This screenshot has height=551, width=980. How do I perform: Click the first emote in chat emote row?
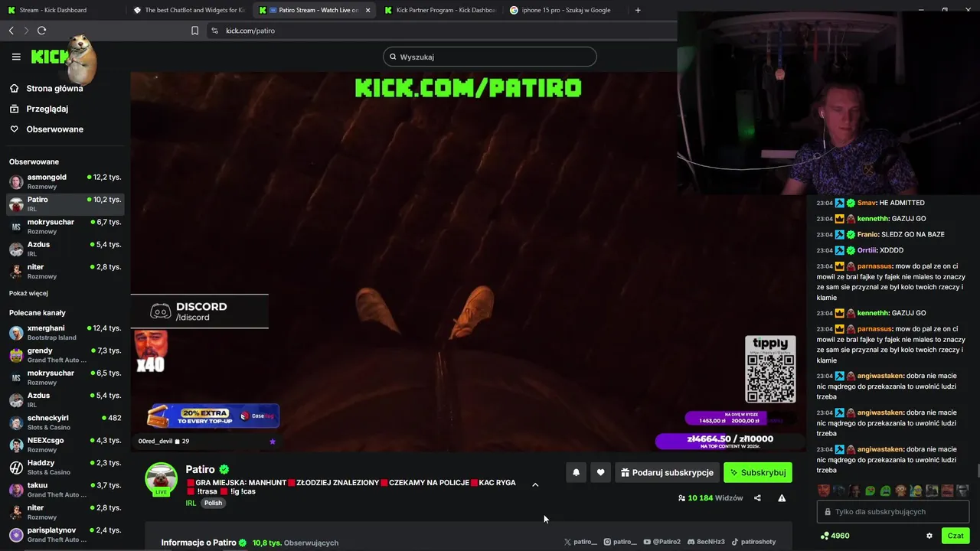coord(824,491)
